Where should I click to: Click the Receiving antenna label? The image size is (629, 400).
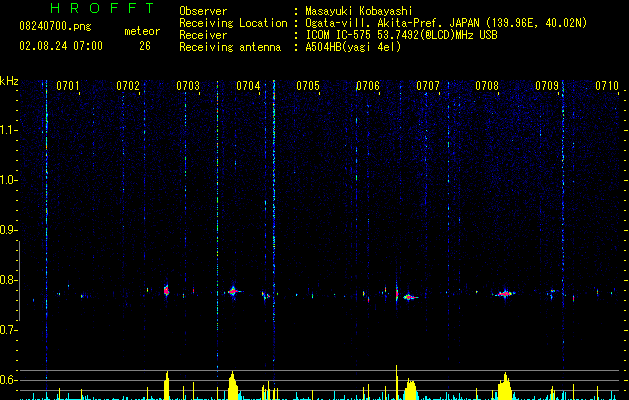230,47
